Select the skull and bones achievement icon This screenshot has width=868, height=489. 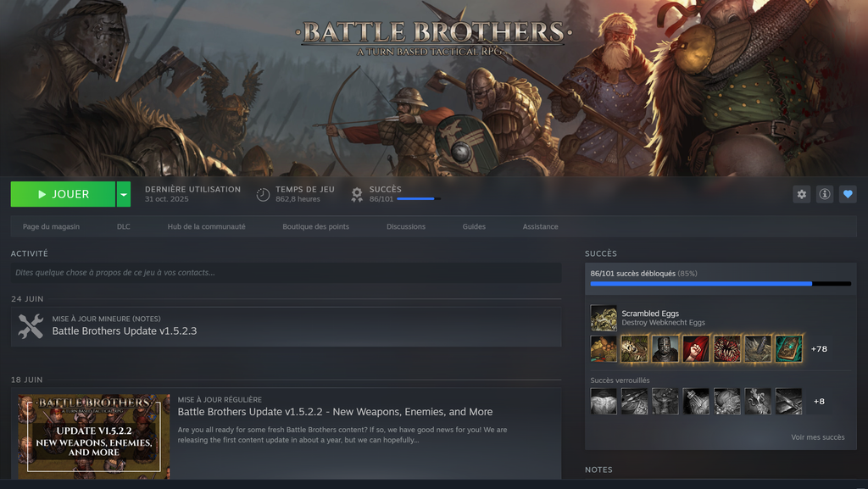point(634,348)
